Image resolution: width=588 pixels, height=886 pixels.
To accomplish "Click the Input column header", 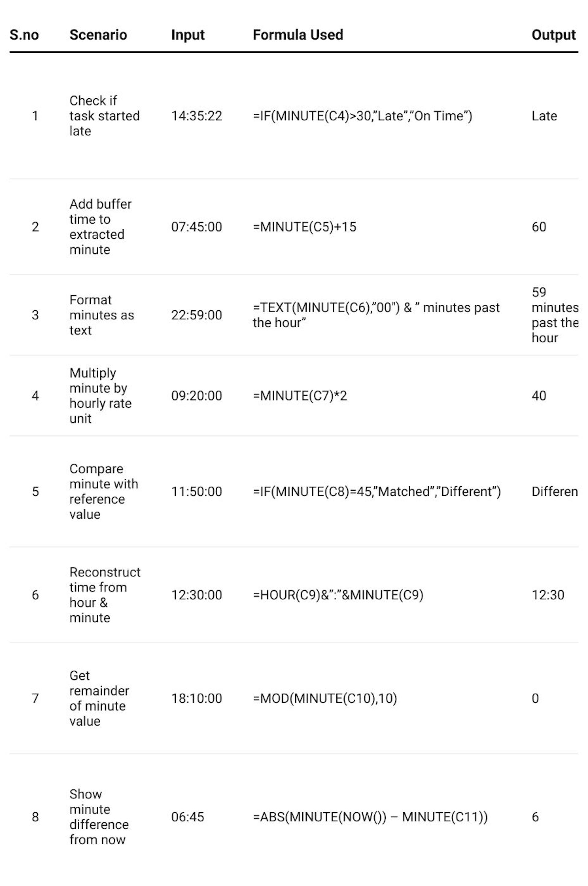I will click(188, 35).
